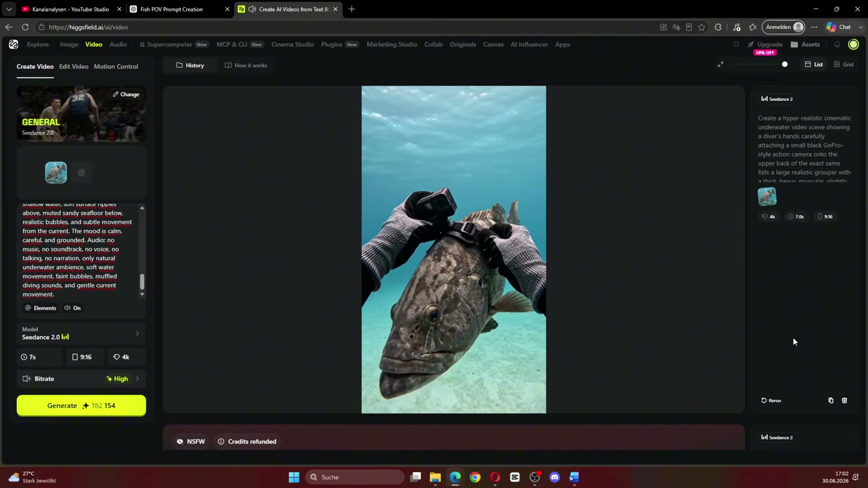Viewport: 868px width, 488px height.
Task: Open the browser settings ellipsis menu
Action: click(x=814, y=27)
